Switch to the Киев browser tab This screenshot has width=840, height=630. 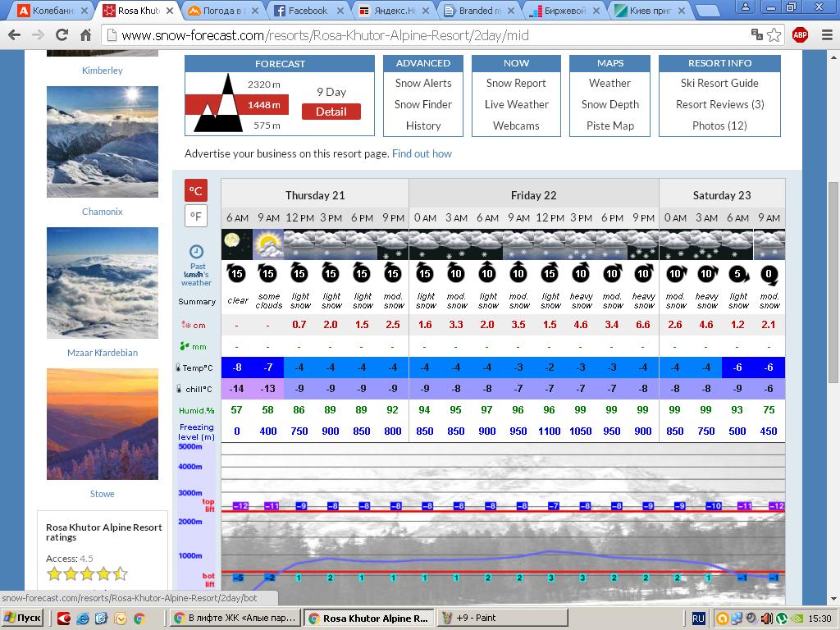coord(650,10)
